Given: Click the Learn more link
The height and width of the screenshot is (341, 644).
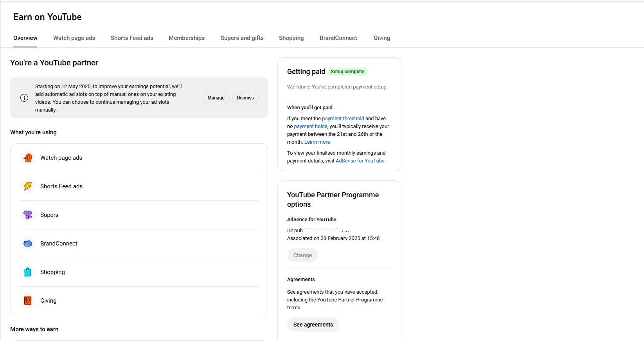Looking at the screenshot, I should pyautogui.click(x=317, y=142).
